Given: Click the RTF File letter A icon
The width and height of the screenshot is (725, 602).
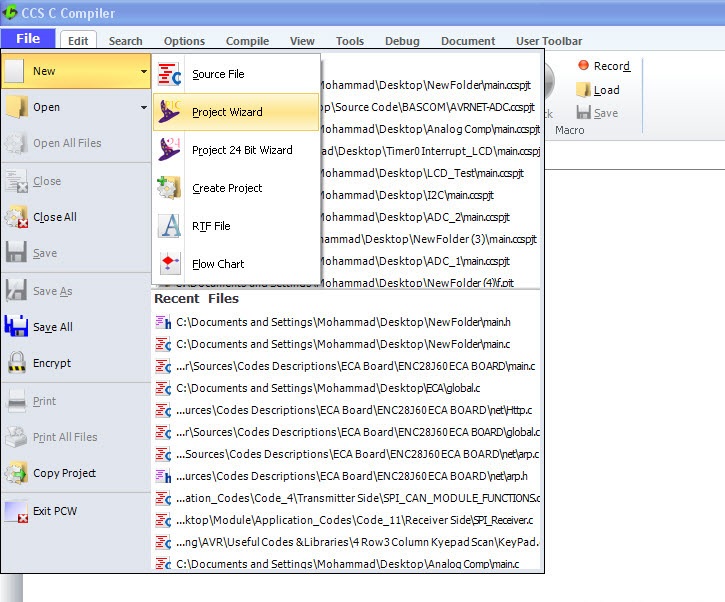Looking at the screenshot, I should coord(169,226).
